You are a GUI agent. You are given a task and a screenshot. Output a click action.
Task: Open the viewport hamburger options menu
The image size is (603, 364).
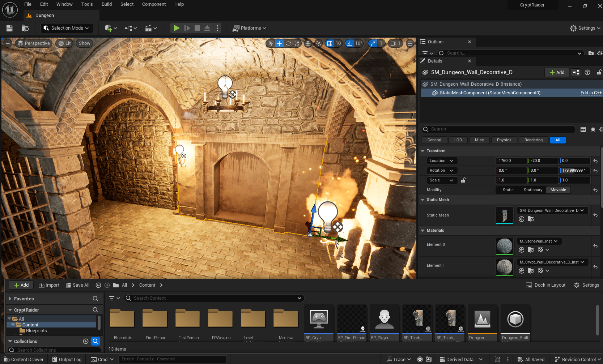[8, 43]
